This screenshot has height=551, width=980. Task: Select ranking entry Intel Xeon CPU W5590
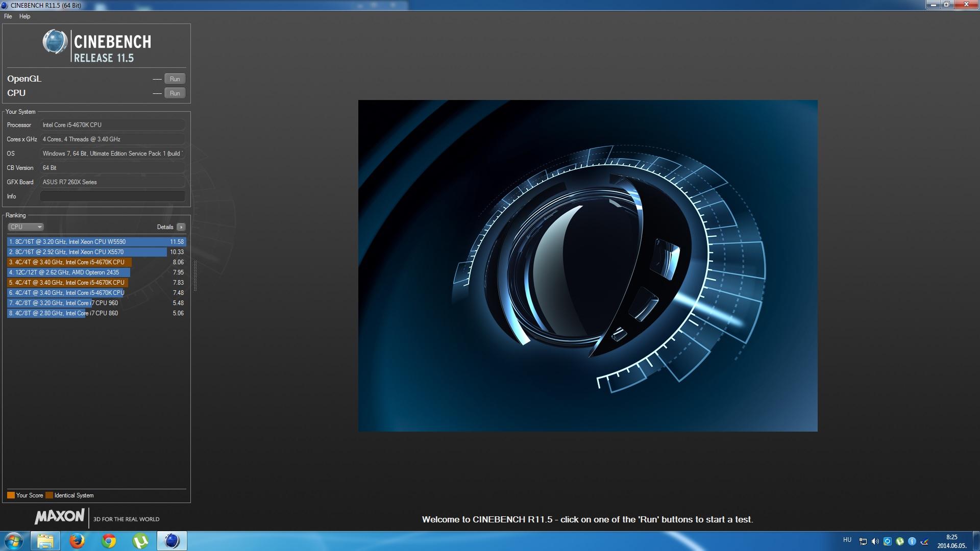pyautogui.click(x=96, y=242)
